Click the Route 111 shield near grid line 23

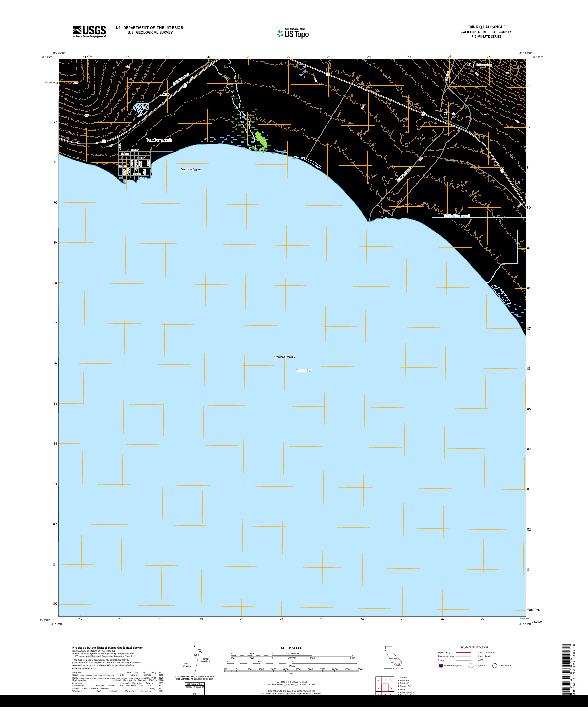[328, 74]
